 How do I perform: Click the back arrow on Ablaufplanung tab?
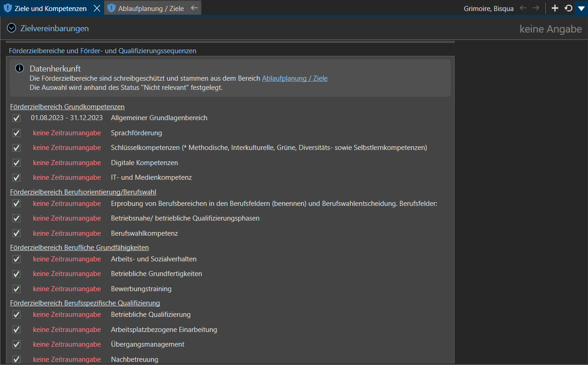194,8
